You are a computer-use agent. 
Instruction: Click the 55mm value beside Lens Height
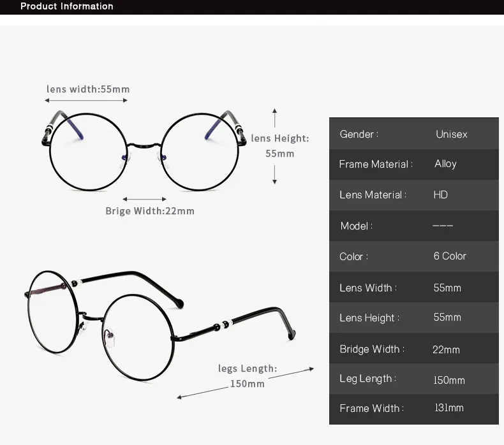447,317
